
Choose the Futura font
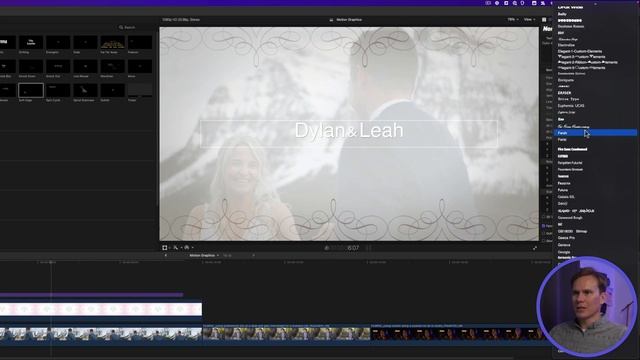pos(563,190)
